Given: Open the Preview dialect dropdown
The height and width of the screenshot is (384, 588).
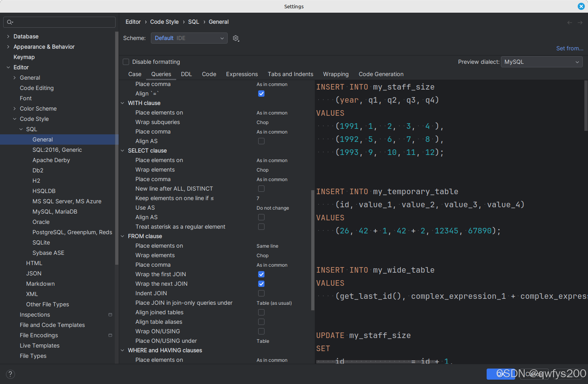Looking at the screenshot, I should [542, 62].
